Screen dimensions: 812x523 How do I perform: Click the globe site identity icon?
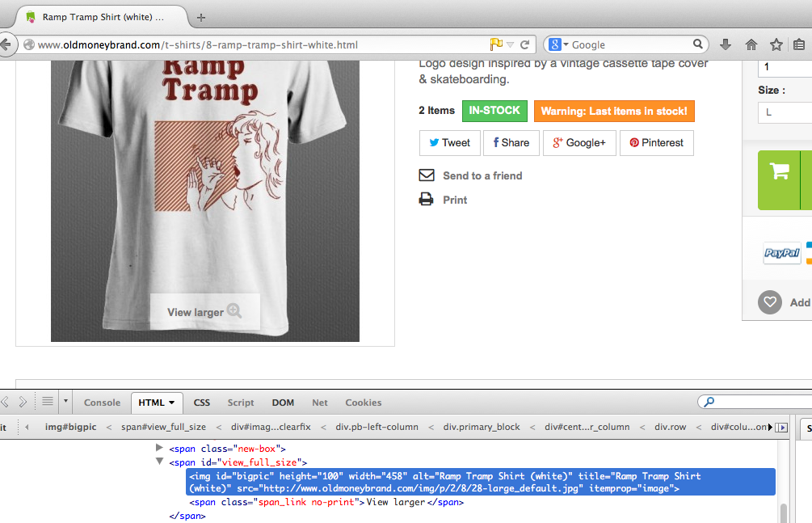coord(29,44)
